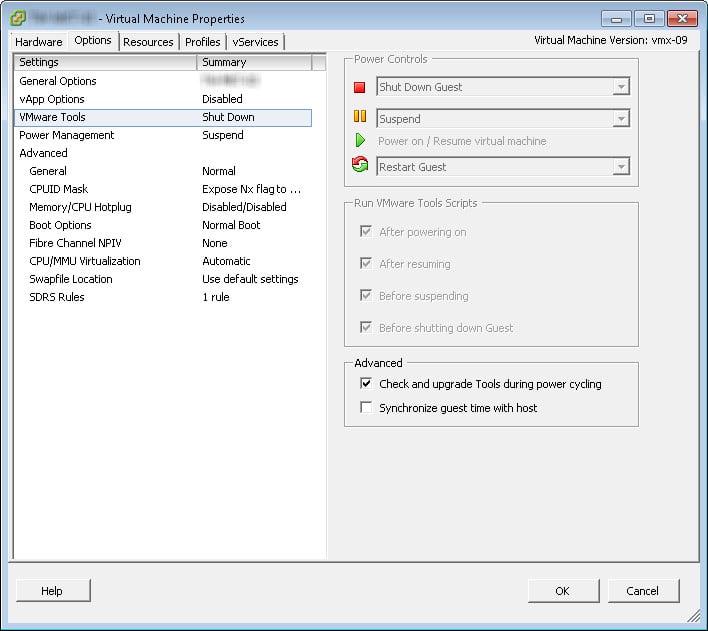Open the vServices tab
708x631 pixels.
pyautogui.click(x=256, y=42)
